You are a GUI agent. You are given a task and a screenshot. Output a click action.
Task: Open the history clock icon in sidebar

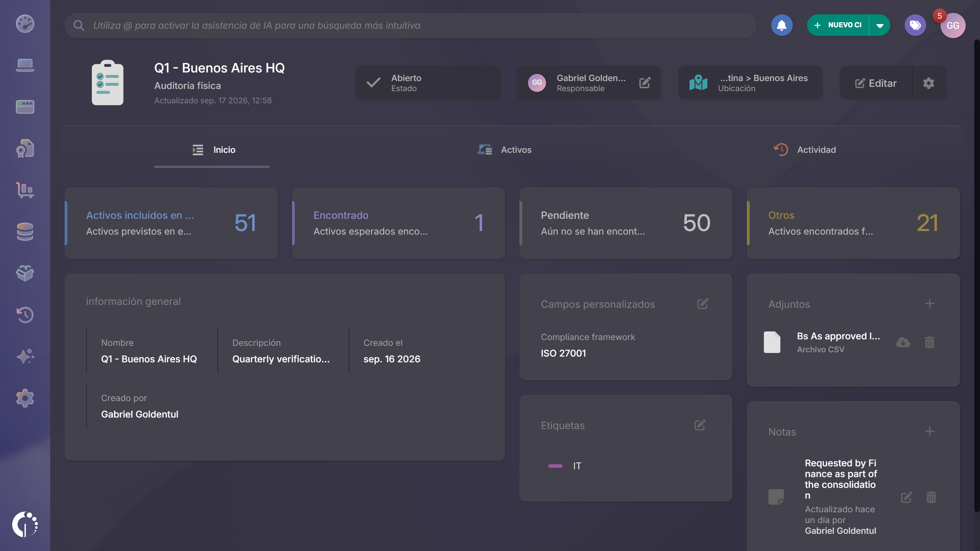[x=25, y=315]
